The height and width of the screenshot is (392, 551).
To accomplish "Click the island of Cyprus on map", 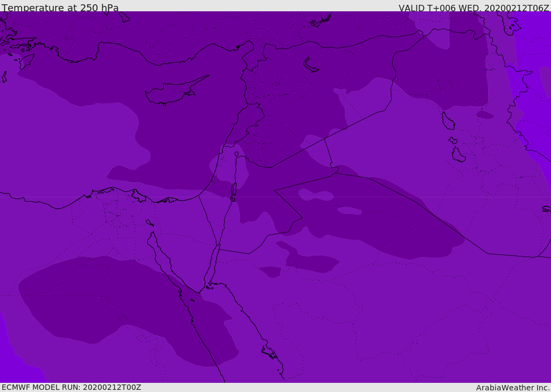I will click(176, 91).
